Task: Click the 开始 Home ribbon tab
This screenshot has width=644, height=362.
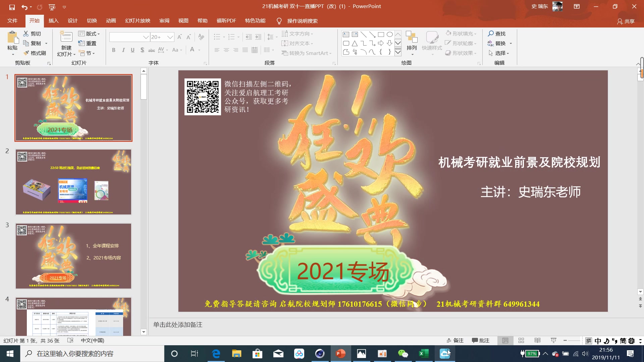Action: point(35,21)
